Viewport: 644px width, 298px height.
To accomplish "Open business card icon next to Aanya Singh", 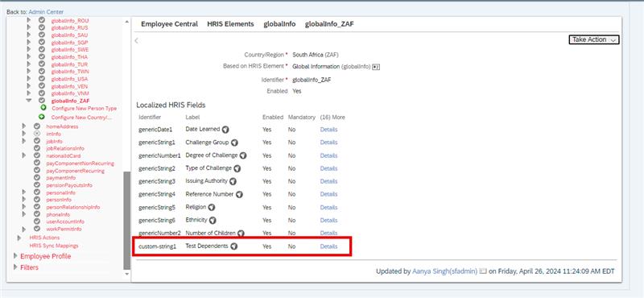I will pyautogui.click(x=483, y=271).
